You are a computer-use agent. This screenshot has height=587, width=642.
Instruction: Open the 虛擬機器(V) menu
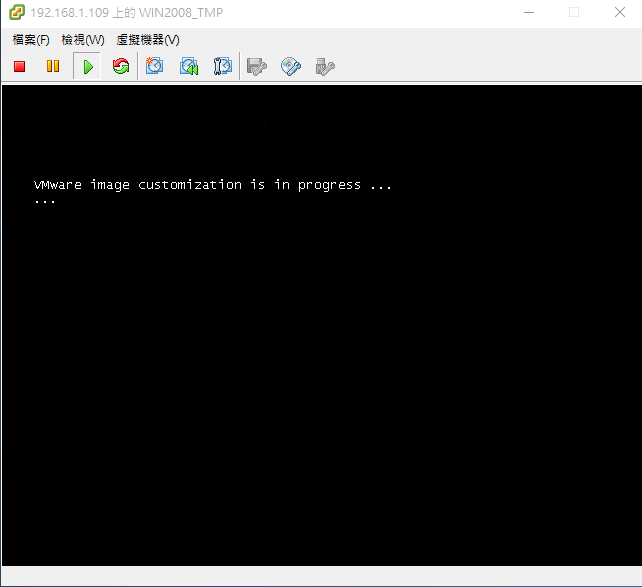coord(148,40)
